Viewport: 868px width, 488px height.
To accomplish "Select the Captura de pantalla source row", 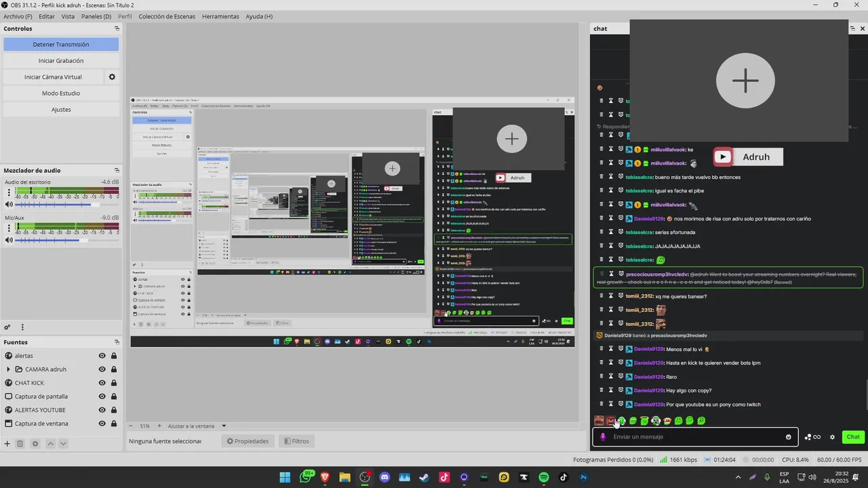I will pyautogui.click(x=61, y=396).
